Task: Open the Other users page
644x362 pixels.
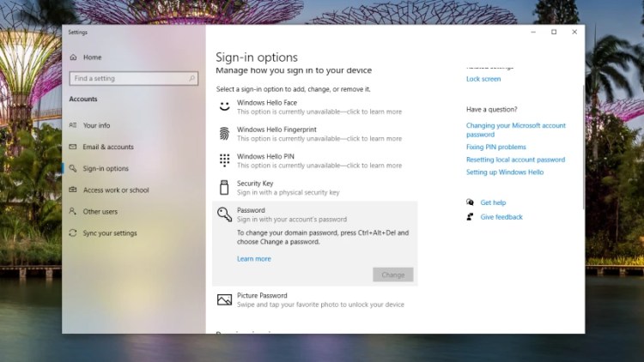Action: pos(100,212)
